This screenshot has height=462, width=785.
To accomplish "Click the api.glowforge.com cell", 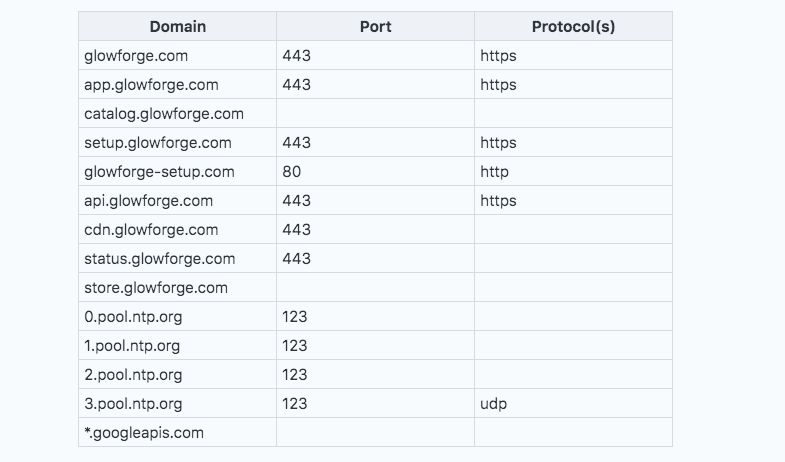I will click(148, 201).
